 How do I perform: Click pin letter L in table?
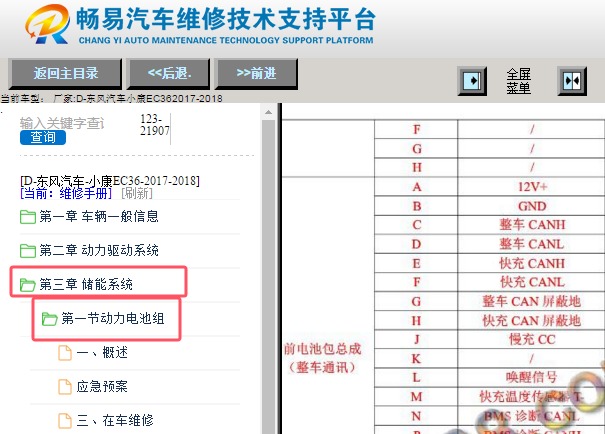point(416,377)
